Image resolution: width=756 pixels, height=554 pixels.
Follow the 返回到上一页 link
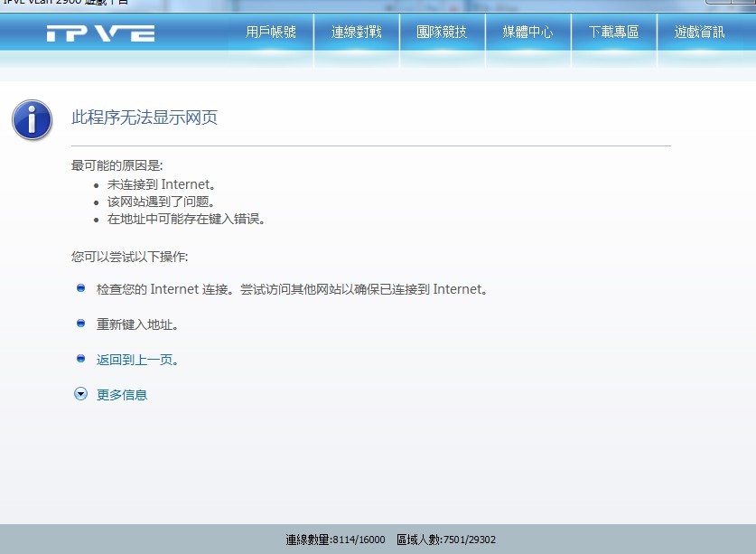point(137,360)
